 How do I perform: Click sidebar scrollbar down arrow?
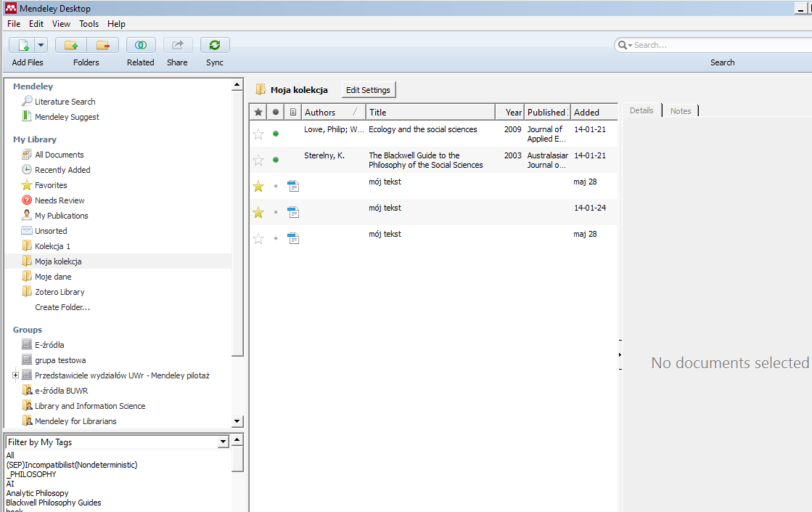tap(237, 421)
